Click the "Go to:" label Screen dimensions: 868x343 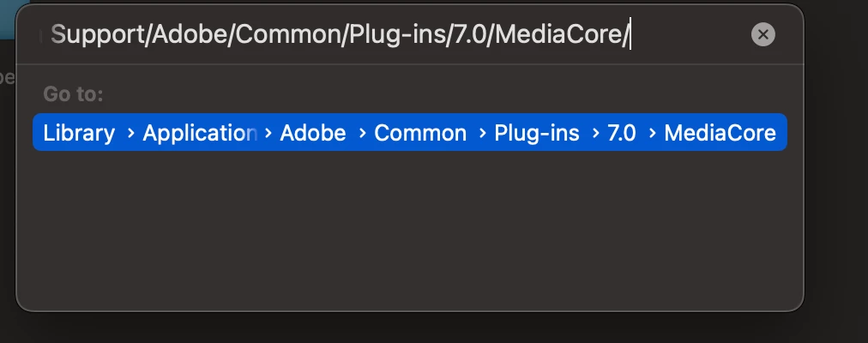pyautogui.click(x=73, y=94)
